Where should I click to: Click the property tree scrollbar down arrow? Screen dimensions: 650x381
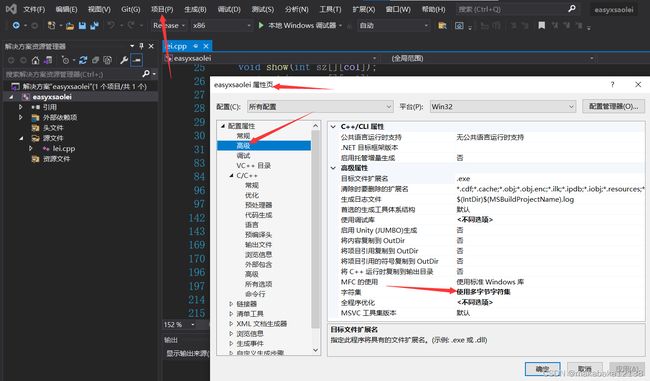click(315, 350)
